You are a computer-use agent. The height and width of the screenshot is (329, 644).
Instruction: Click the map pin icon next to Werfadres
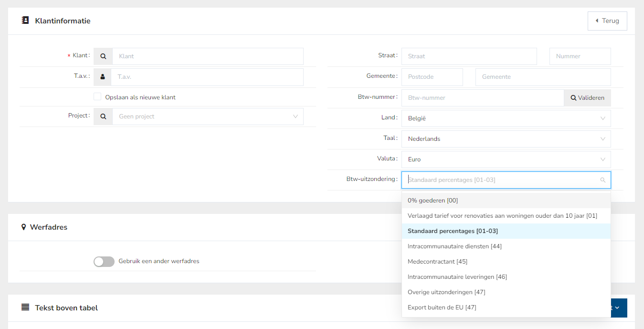coord(24,227)
